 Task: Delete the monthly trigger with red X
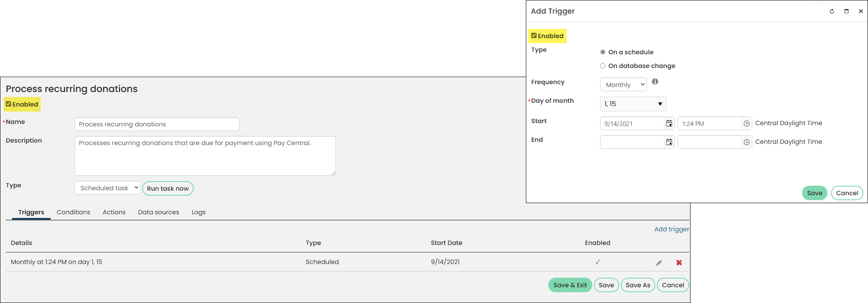[679, 263]
